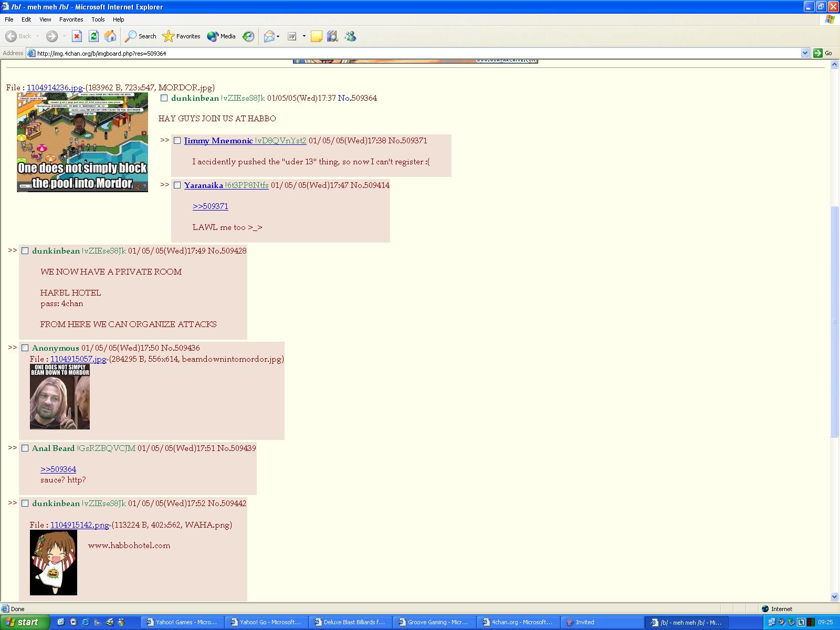Image resolution: width=840 pixels, height=630 pixels.
Task: Click the scroll down arrow button
Action: (835, 597)
